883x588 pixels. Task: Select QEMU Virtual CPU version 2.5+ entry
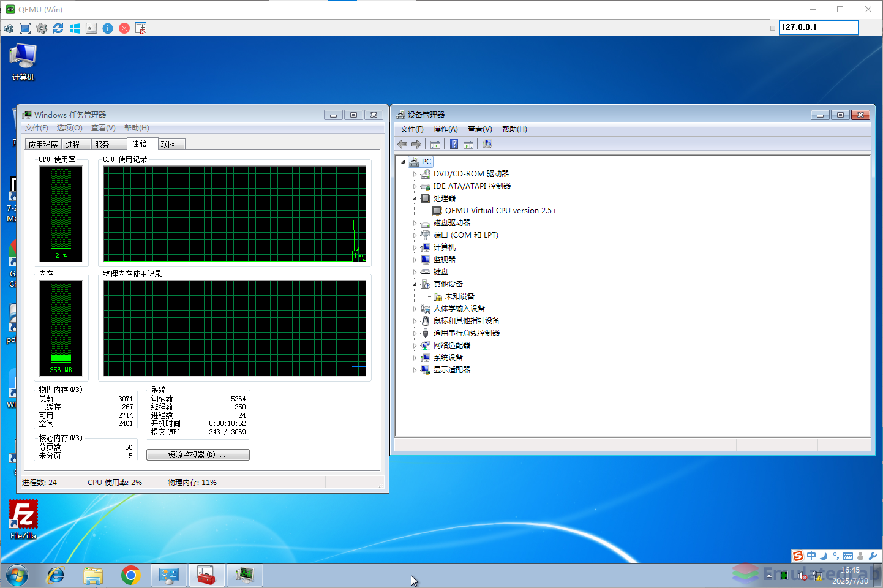[x=500, y=211]
